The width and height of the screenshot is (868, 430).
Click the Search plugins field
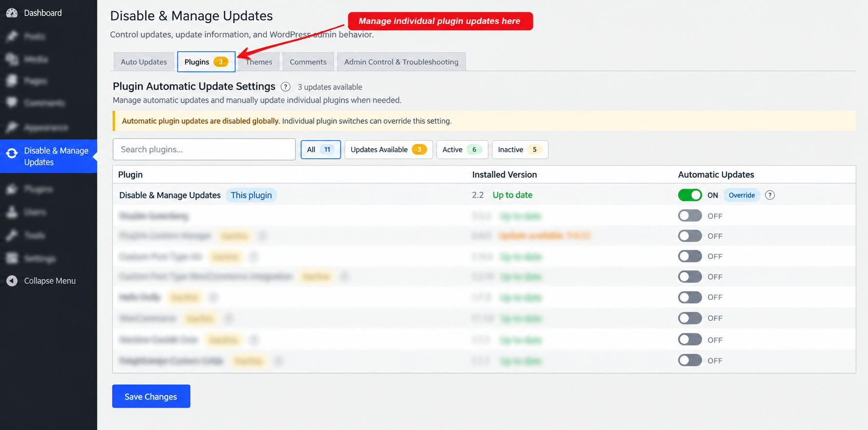pos(204,150)
